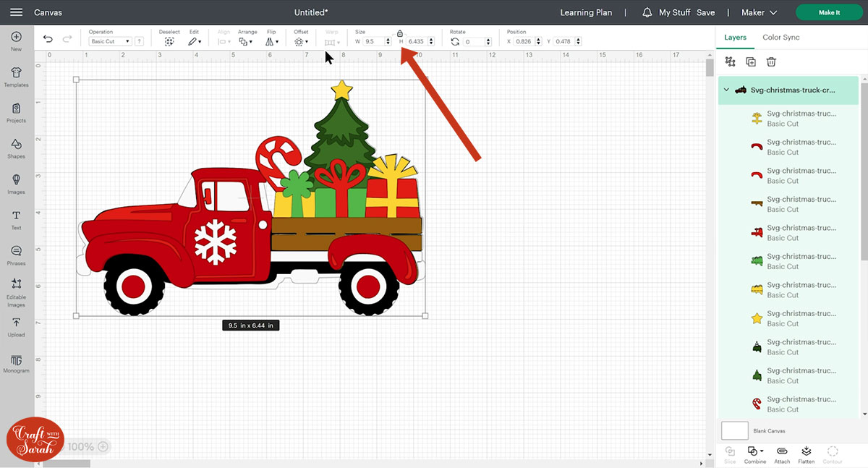This screenshot has width=868, height=468.
Task: Click the Width stepper arrows
Action: 388,41
